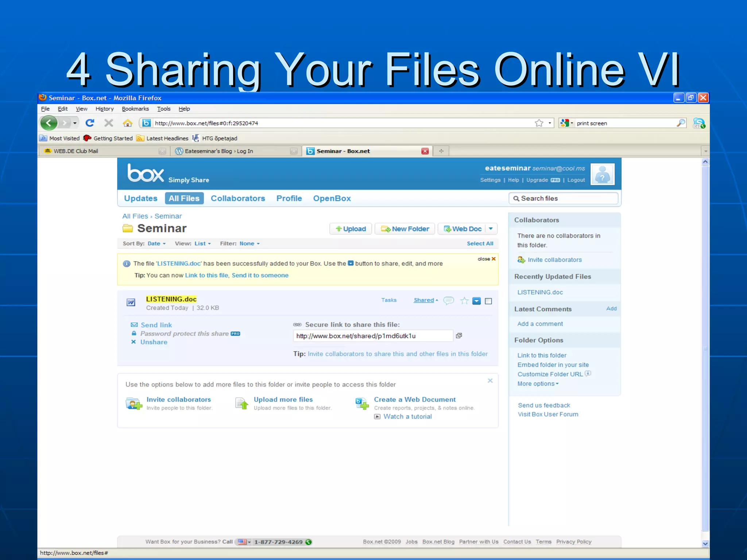The height and width of the screenshot is (560, 747).
Task: Click the browser URL address field
Action: (343, 123)
